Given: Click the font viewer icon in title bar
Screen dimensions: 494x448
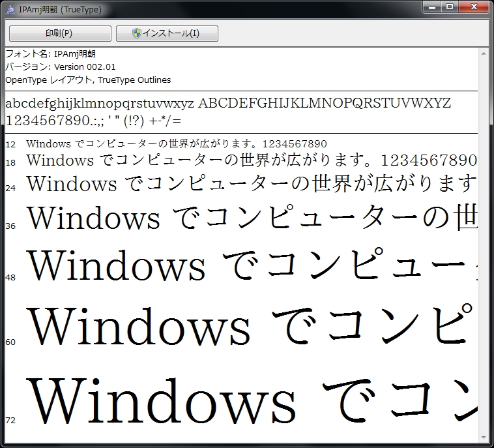Looking at the screenshot, I should 10,10.
